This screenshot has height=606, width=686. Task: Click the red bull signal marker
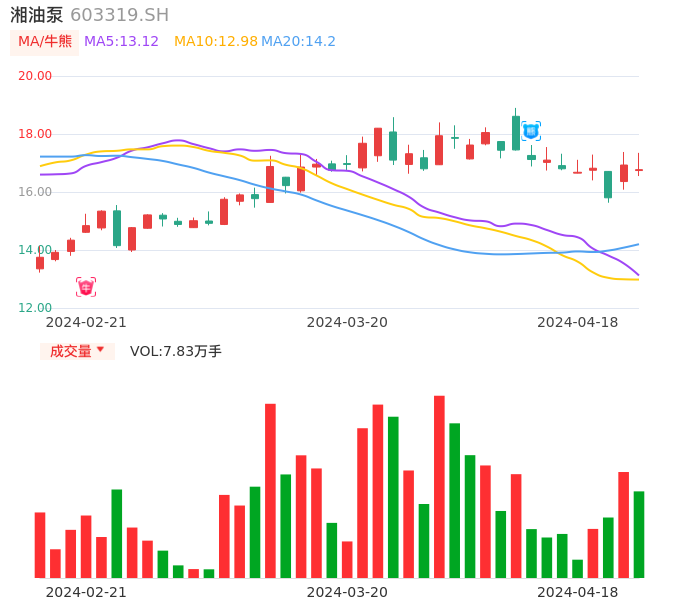86,287
